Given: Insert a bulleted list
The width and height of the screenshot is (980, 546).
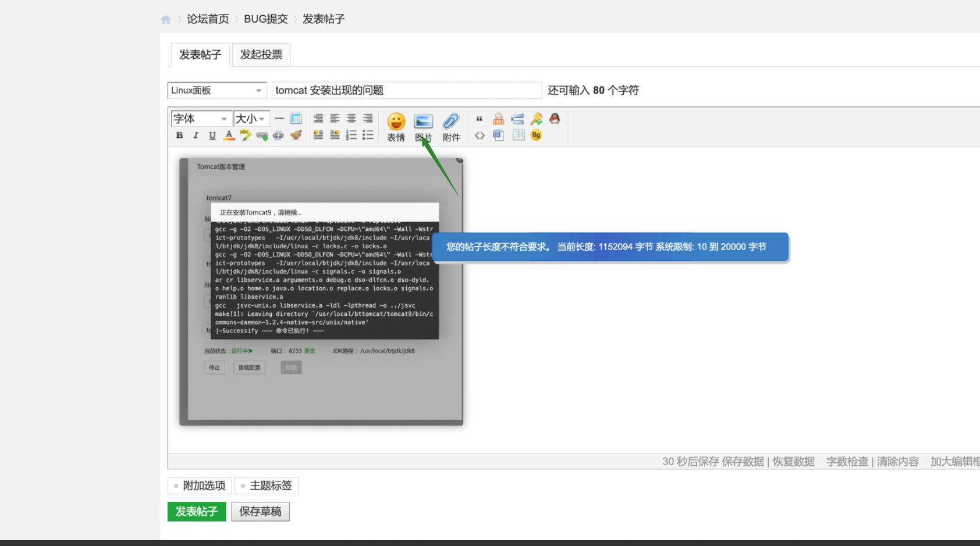Looking at the screenshot, I should (368, 135).
